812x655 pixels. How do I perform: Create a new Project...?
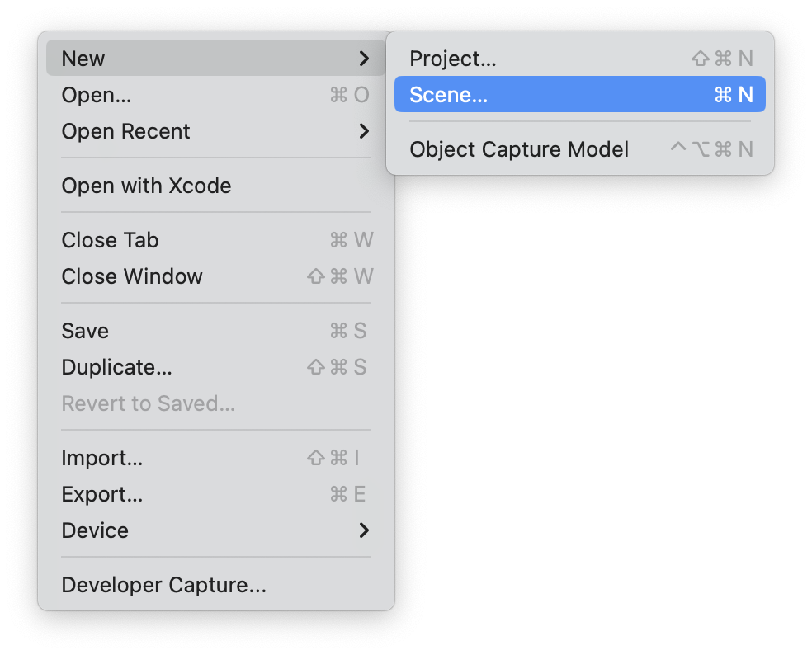point(453,59)
